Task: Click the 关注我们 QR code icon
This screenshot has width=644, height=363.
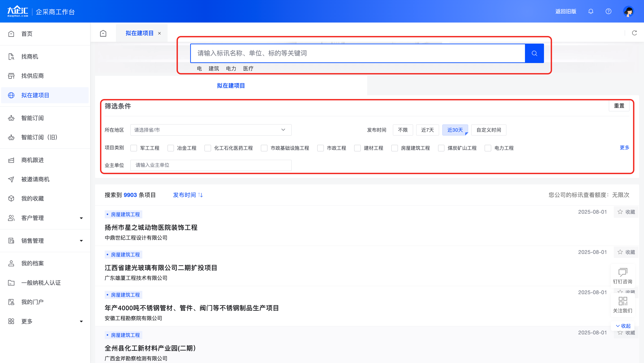Action: (623, 301)
